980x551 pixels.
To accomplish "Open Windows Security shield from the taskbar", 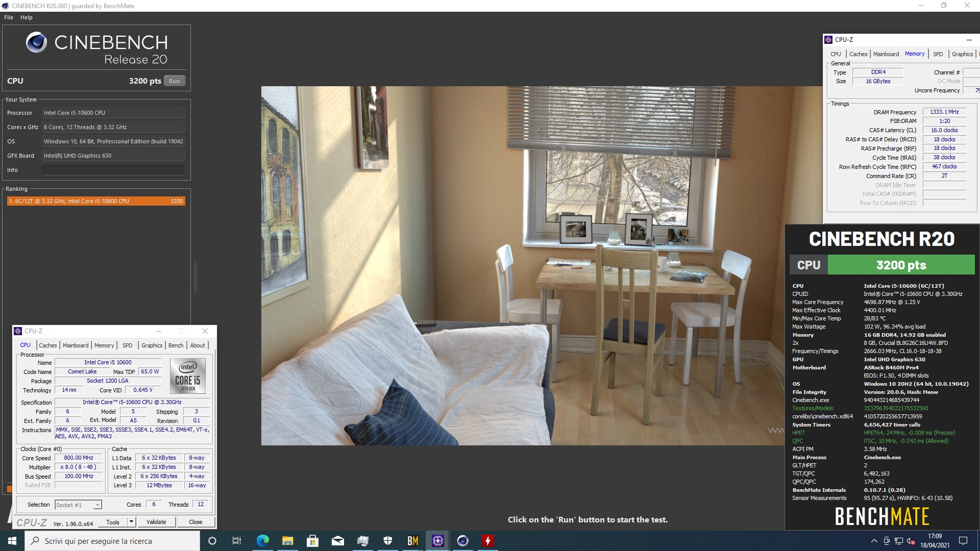I will [387, 541].
